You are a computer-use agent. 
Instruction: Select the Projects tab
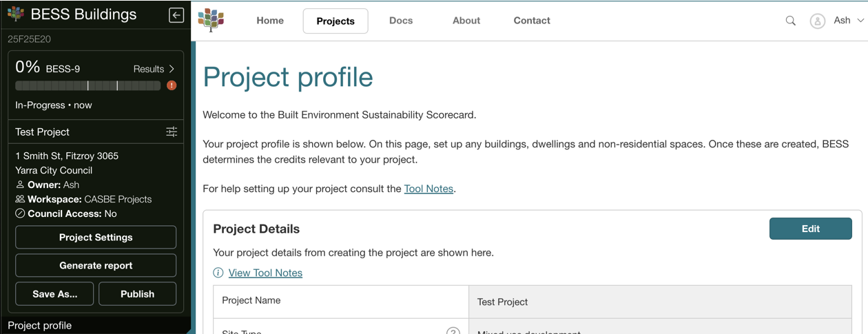(x=335, y=21)
